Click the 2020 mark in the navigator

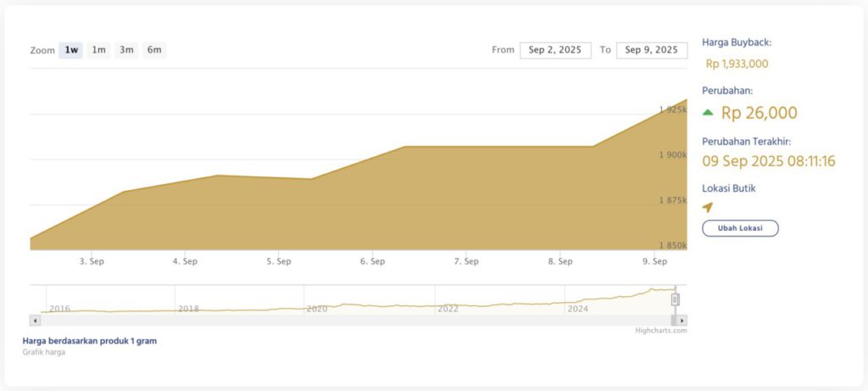click(x=316, y=309)
